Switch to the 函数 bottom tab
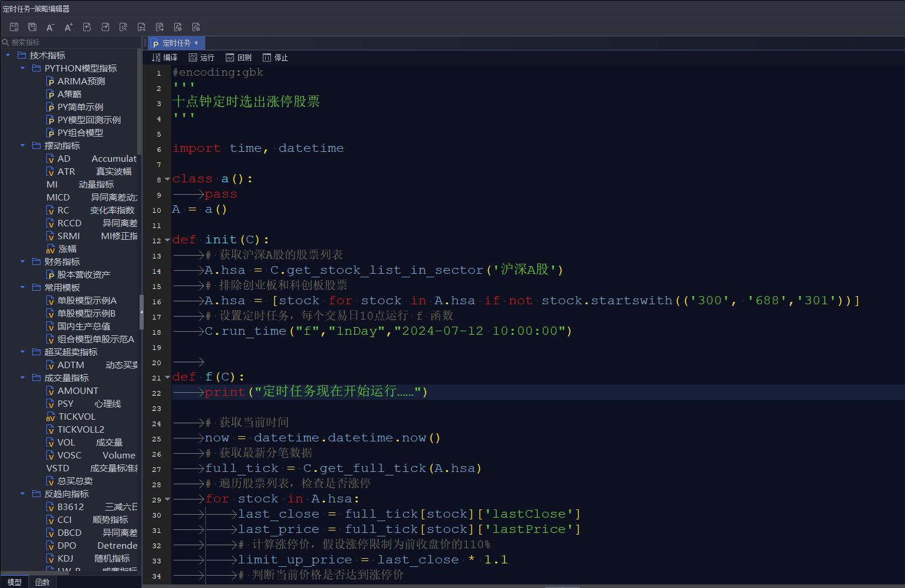This screenshot has height=588, width=905. point(42,582)
